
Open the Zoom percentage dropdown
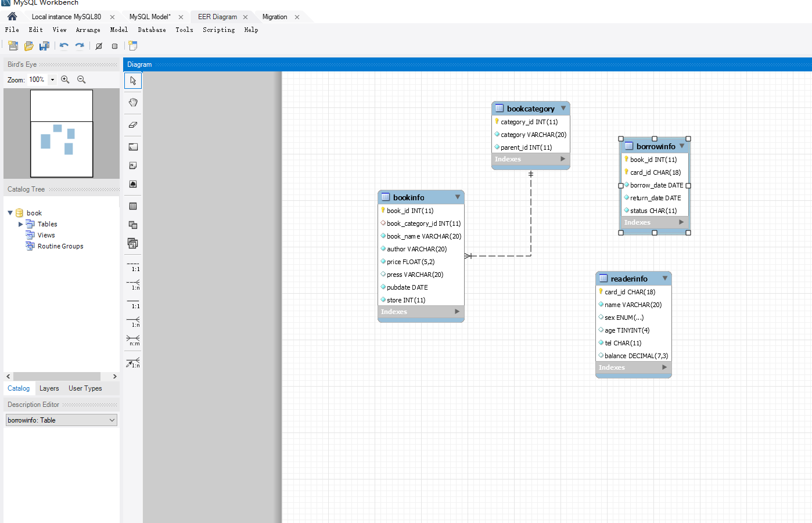pos(52,80)
